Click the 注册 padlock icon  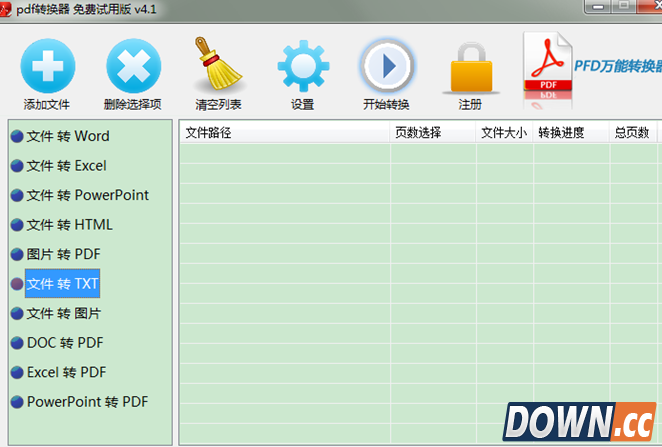[x=471, y=68]
